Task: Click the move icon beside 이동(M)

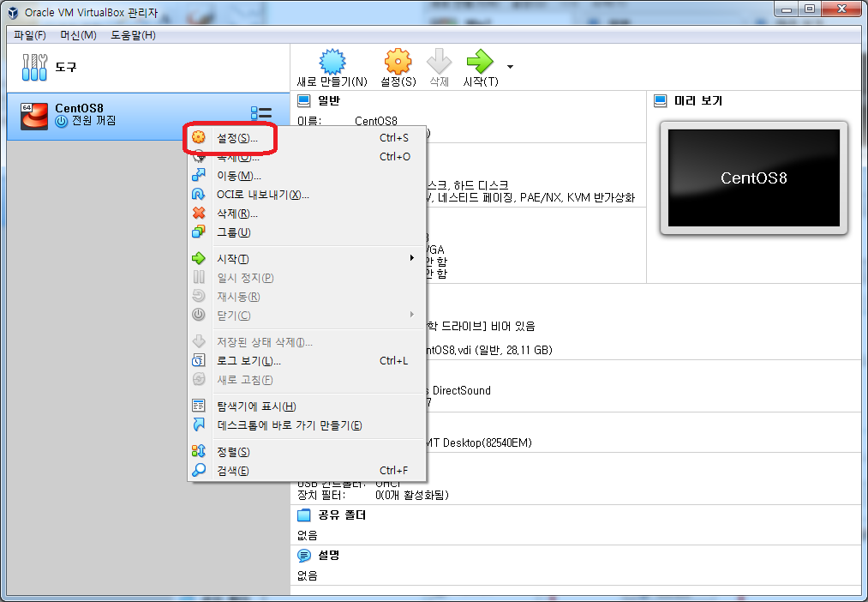Action: click(x=199, y=175)
